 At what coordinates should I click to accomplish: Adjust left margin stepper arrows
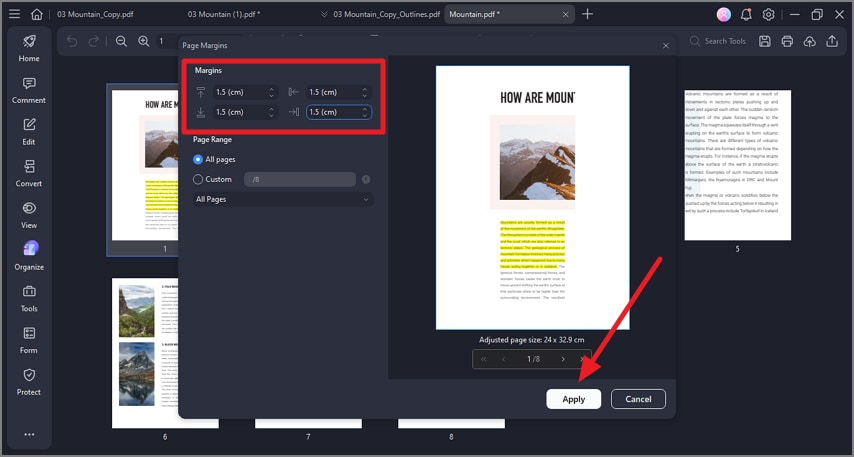pyautogui.click(x=364, y=93)
